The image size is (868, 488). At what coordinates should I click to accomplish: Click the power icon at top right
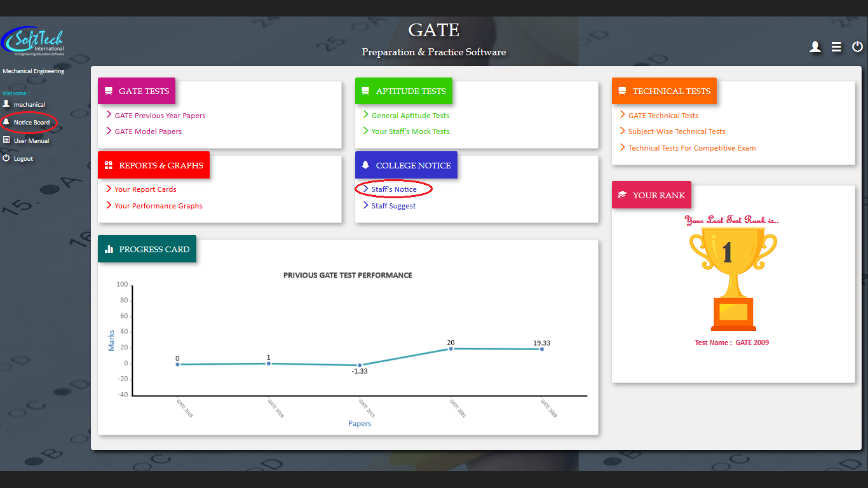[857, 47]
